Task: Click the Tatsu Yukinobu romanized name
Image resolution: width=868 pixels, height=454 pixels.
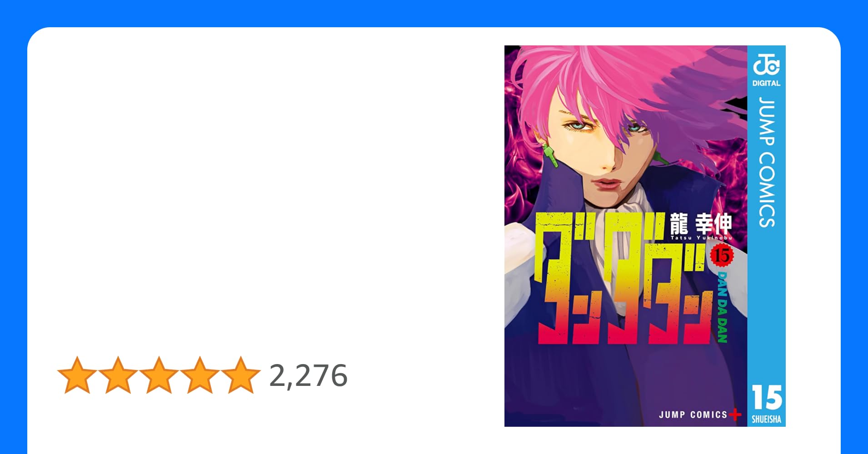Action: [701, 237]
